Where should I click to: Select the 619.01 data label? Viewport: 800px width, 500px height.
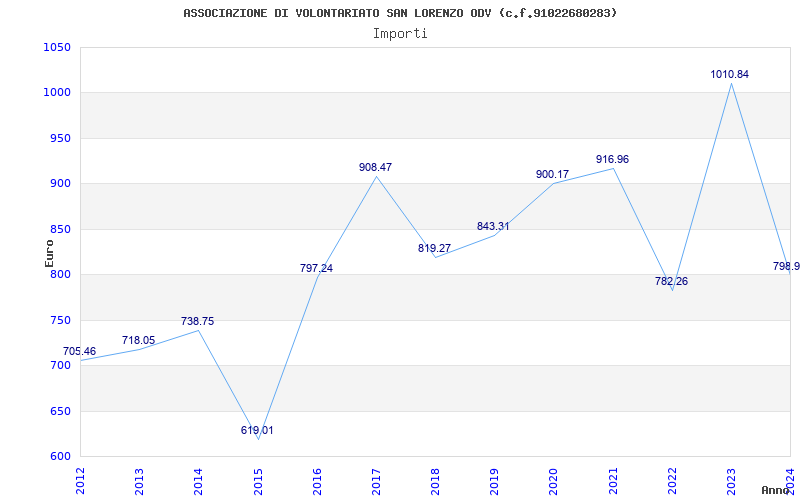coord(257,431)
